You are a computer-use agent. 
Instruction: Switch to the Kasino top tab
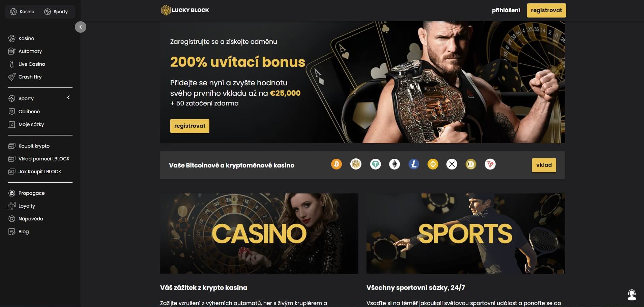[22, 12]
